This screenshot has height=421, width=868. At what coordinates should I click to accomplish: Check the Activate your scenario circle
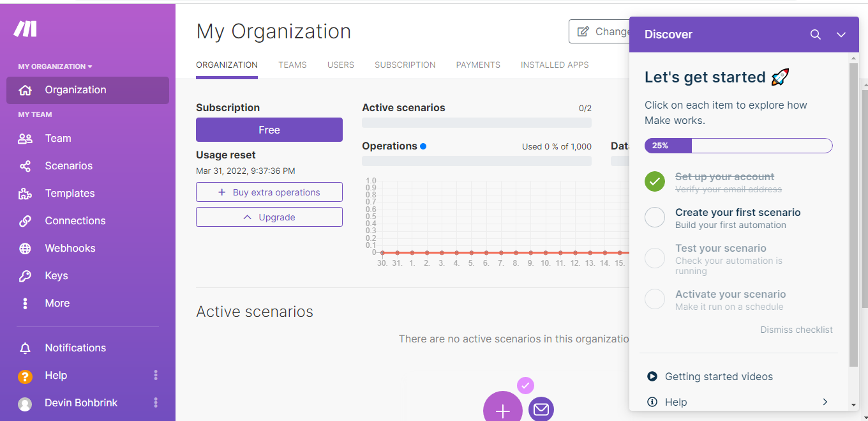(655, 299)
